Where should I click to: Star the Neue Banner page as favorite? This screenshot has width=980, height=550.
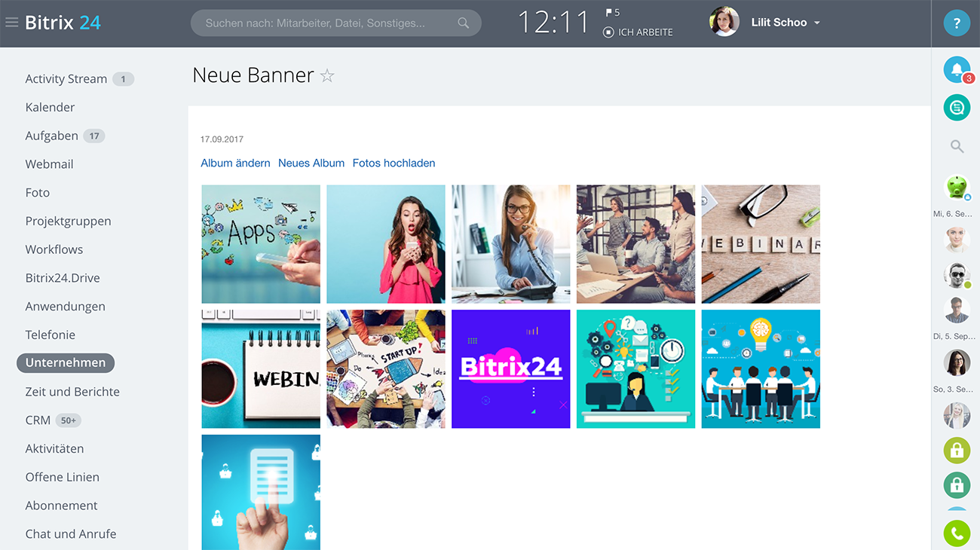point(327,75)
